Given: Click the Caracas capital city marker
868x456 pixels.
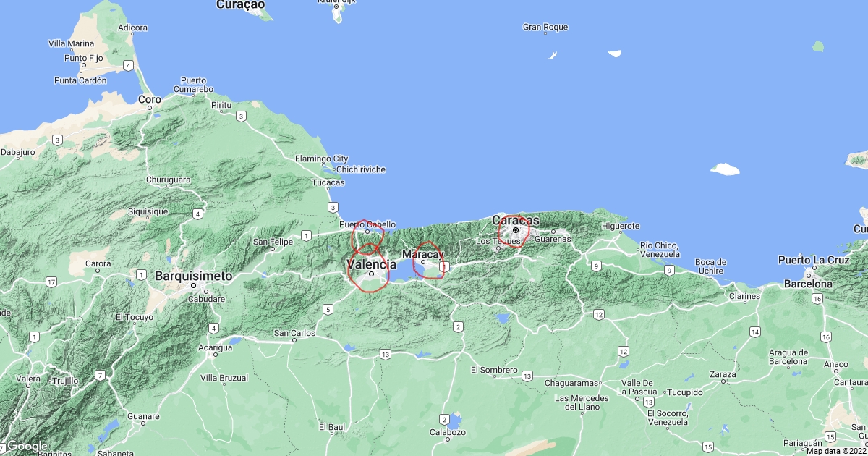Looking at the screenshot, I should [x=516, y=230].
